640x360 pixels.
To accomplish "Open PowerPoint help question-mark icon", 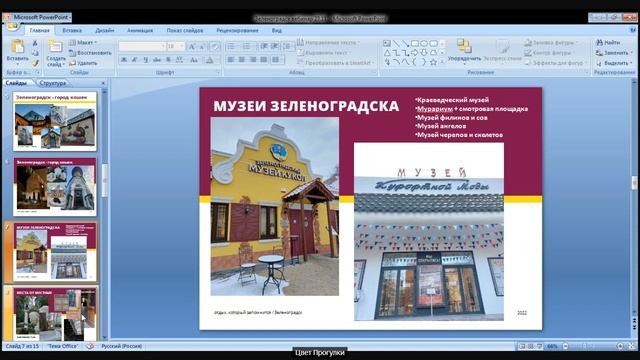I will pyautogui.click(x=633, y=30).
